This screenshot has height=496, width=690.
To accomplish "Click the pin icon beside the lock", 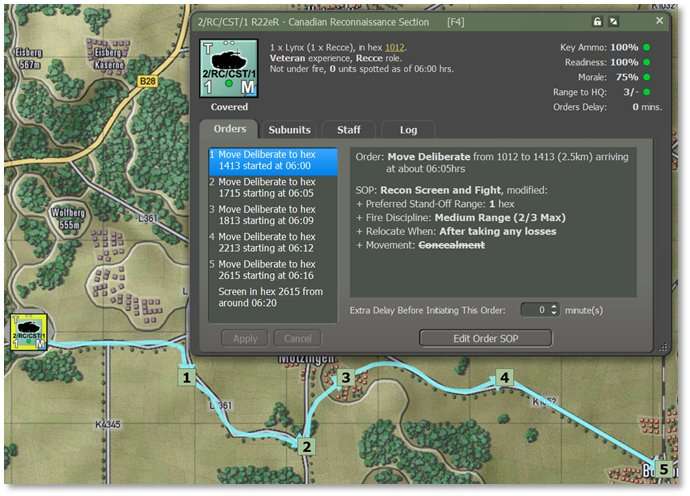I will (614, 21).
